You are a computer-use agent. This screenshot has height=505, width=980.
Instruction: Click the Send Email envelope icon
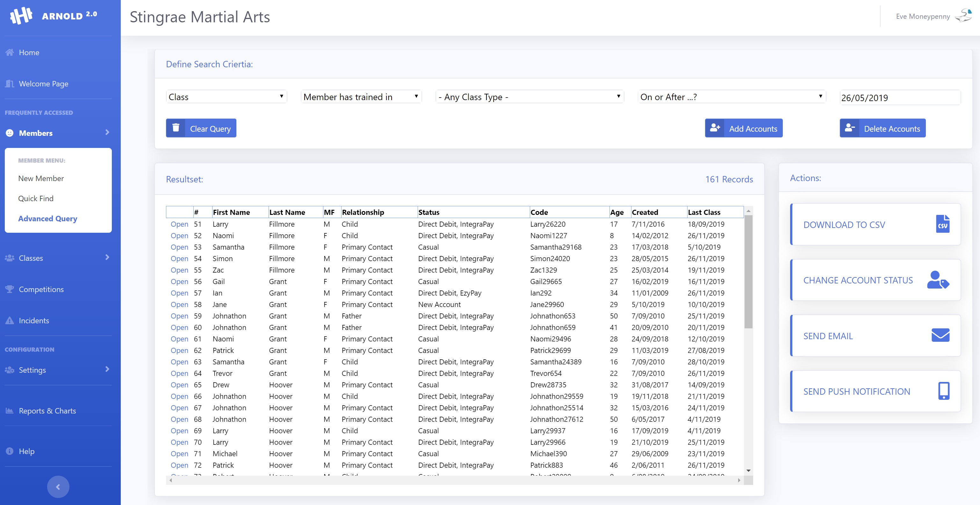[x=940, y=335]
